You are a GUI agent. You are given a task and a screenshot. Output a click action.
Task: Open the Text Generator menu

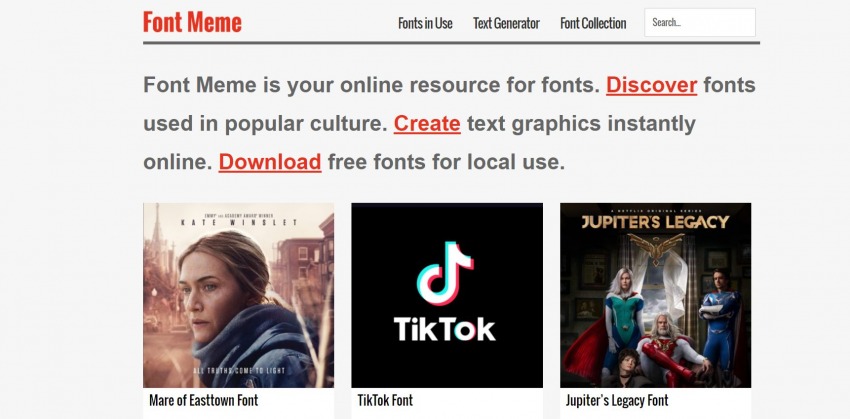(x=506, y=23)
